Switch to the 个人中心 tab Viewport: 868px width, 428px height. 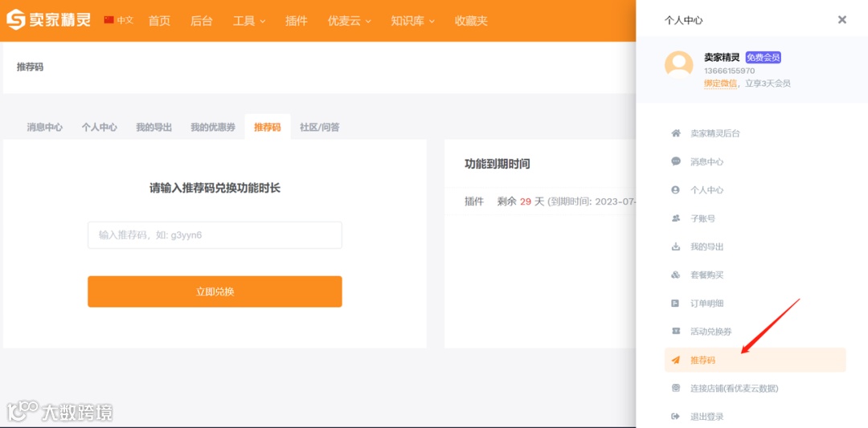[x=100, y=127]
